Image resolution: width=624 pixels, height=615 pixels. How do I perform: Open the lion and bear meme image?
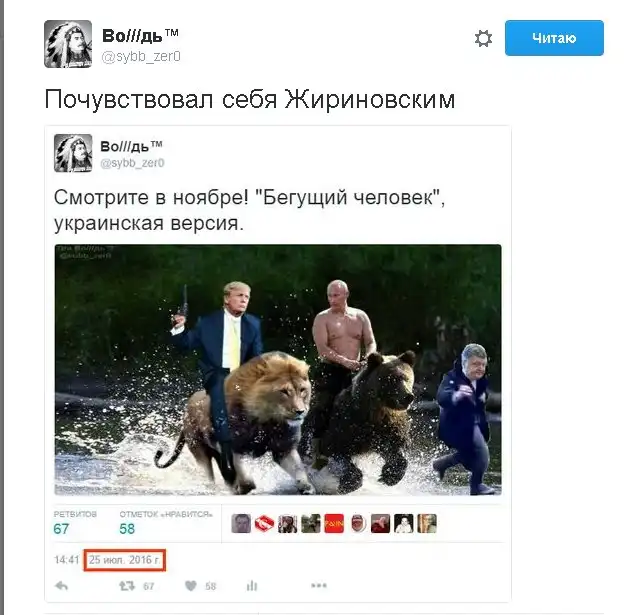278,370
